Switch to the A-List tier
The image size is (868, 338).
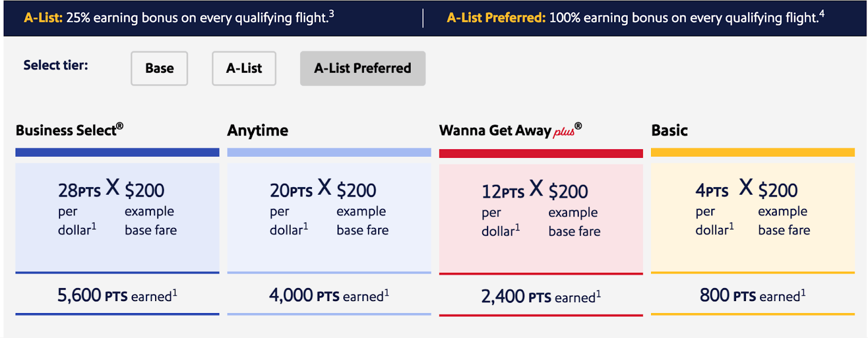tap(244, 68)
